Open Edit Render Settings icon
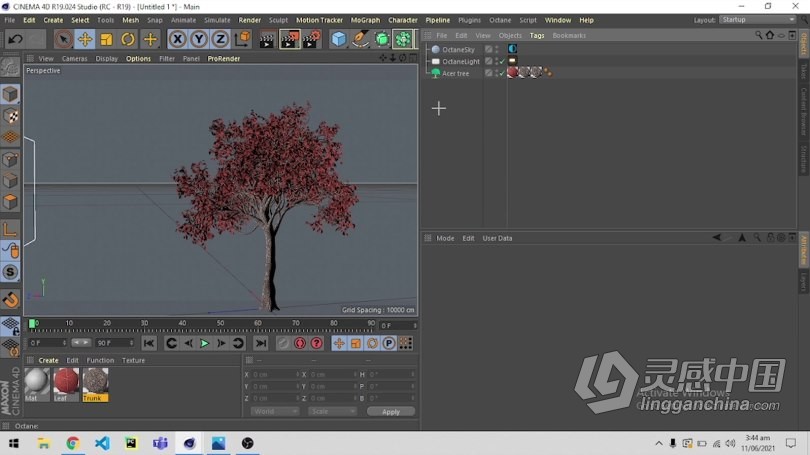 click(311, 39)
